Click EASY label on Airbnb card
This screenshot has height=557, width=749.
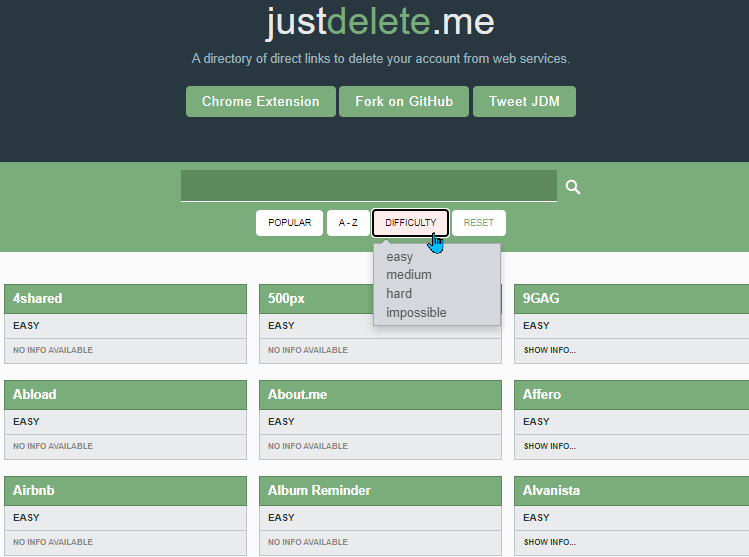pos(26,518)
